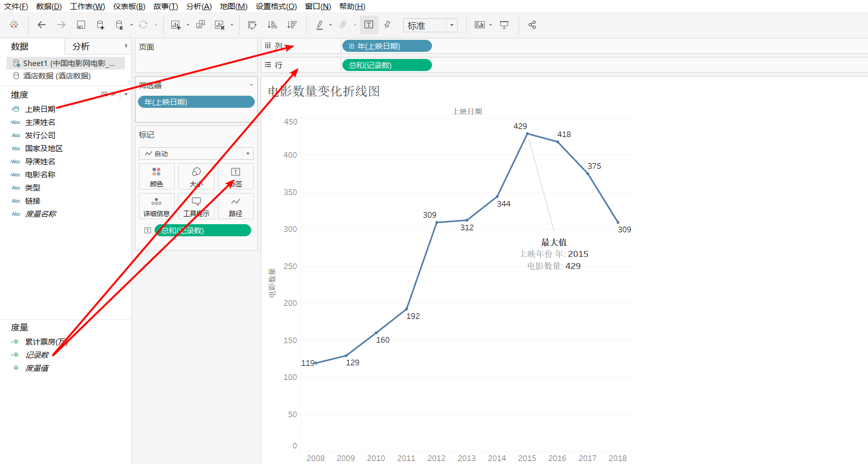
Task: Click the refresh data icon
Action: point(143,25)
